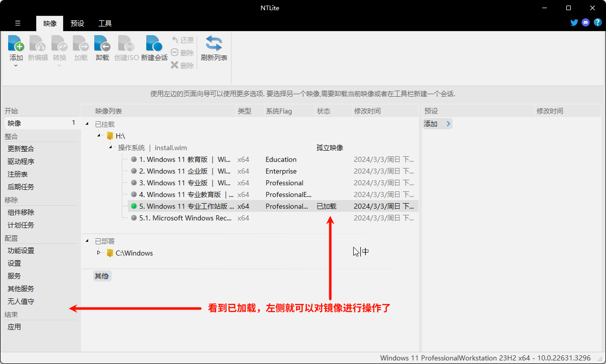Click the 还原 undo arrow item
The height and width of the screenshot is (364, 606).
tap(182, 40)
